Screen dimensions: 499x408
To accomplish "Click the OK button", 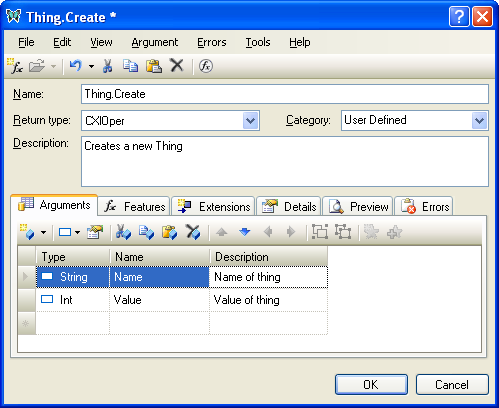I will (371, 385).
